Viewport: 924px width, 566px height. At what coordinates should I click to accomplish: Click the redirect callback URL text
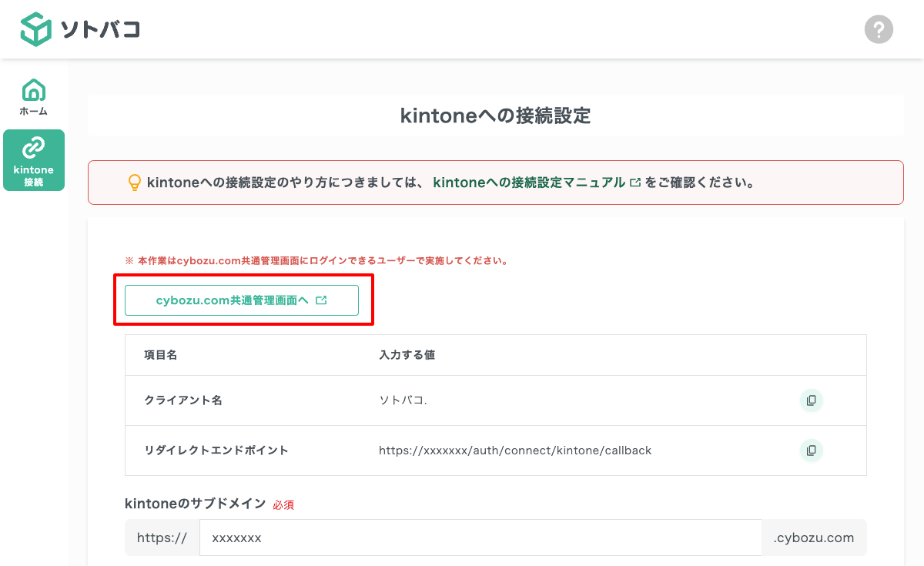[514, 450]
